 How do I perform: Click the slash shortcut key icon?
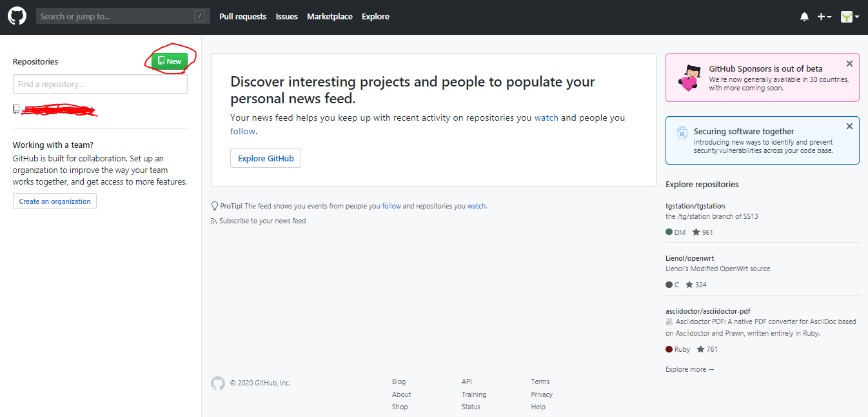[x=200, y=16]
